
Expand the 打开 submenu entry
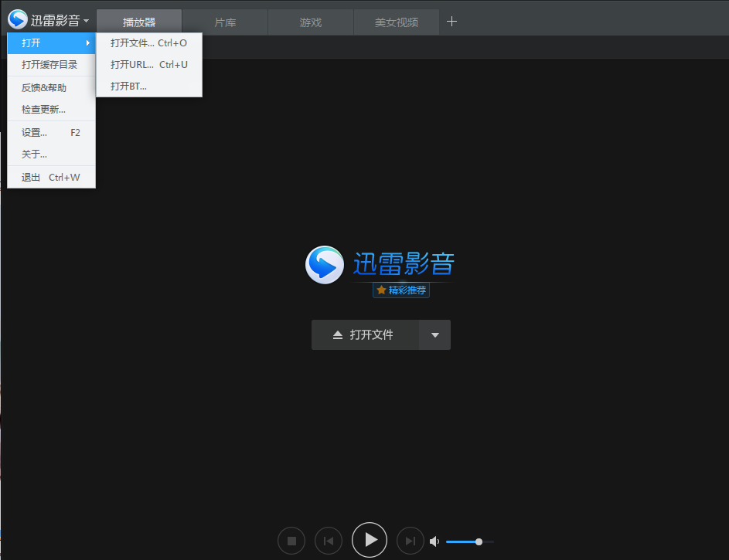point(51,42)
